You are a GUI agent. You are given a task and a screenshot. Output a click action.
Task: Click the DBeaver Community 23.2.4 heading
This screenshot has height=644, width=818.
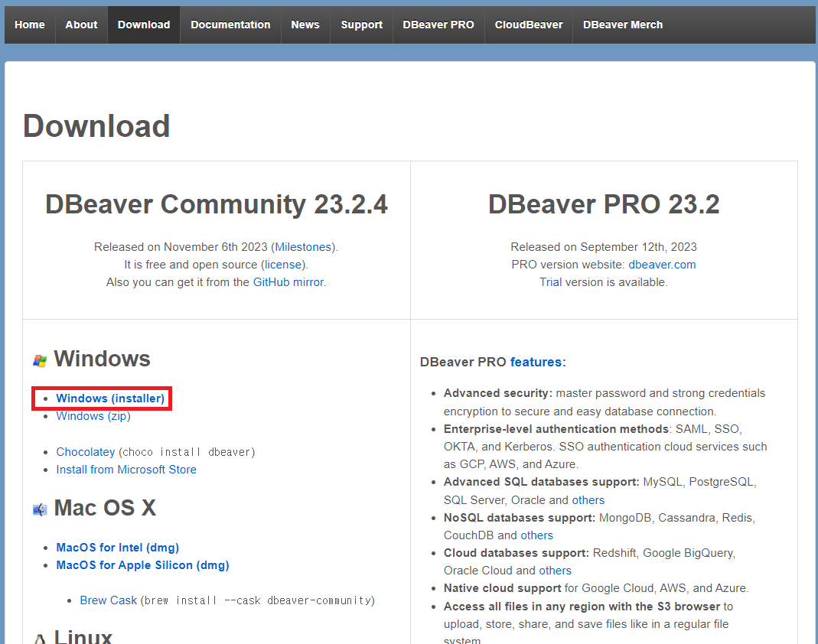217,204
